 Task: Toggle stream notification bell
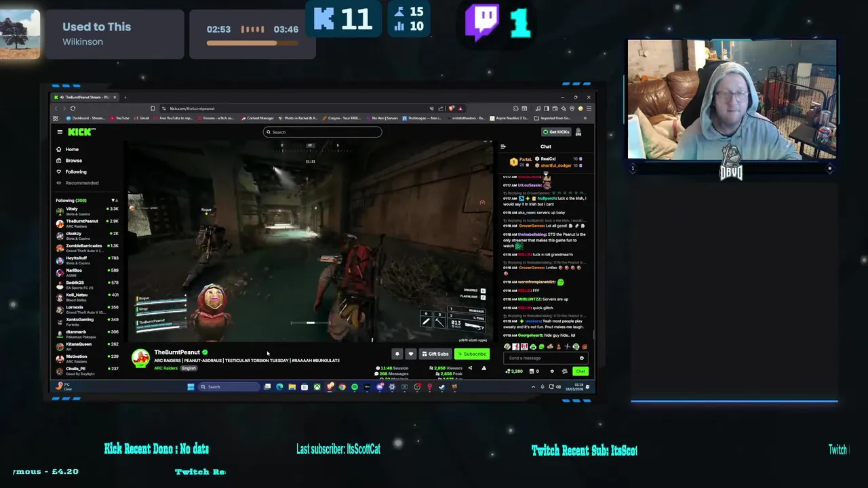[397, 354]
